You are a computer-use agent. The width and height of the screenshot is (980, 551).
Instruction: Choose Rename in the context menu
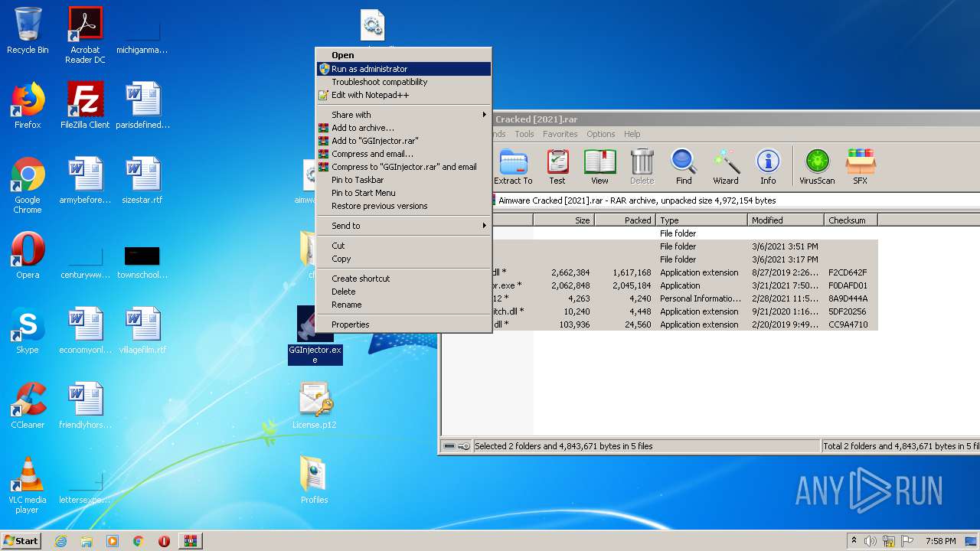[403, 305]
